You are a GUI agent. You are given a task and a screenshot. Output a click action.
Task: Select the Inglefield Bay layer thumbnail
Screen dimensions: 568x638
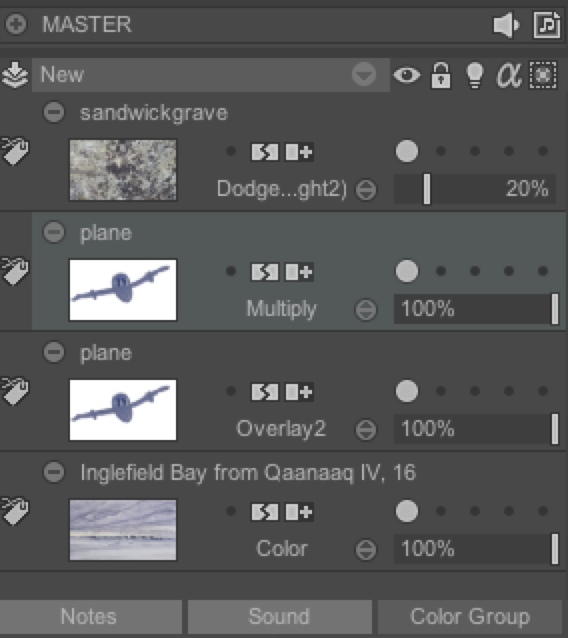pyautogui.click(x=123, y=530)
